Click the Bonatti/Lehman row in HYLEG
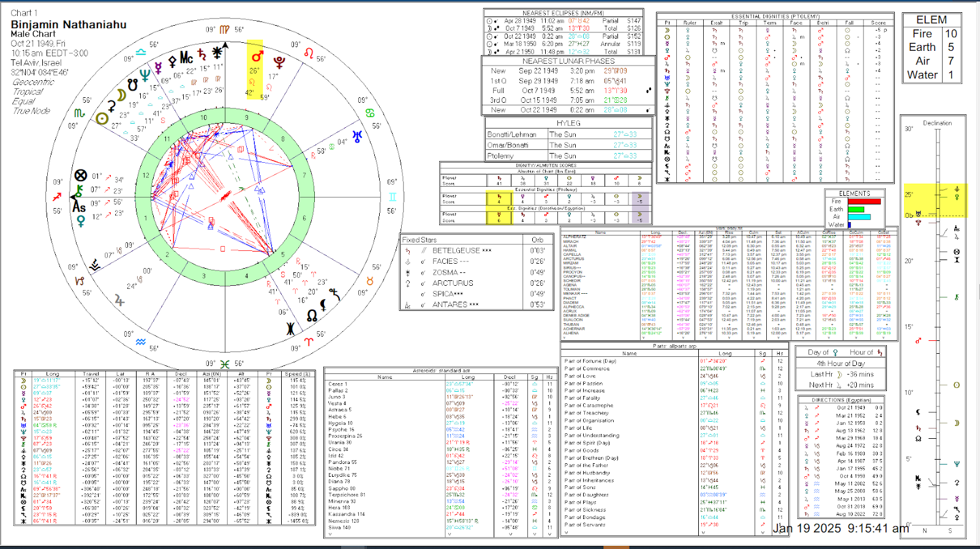The height and width of the screenshot is (549, 980). tap(568, 134)
